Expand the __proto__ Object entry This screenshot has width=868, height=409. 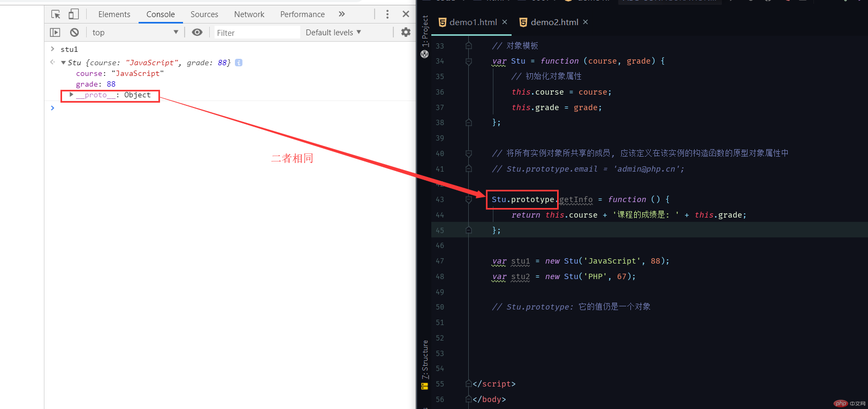tap(71, 95)
